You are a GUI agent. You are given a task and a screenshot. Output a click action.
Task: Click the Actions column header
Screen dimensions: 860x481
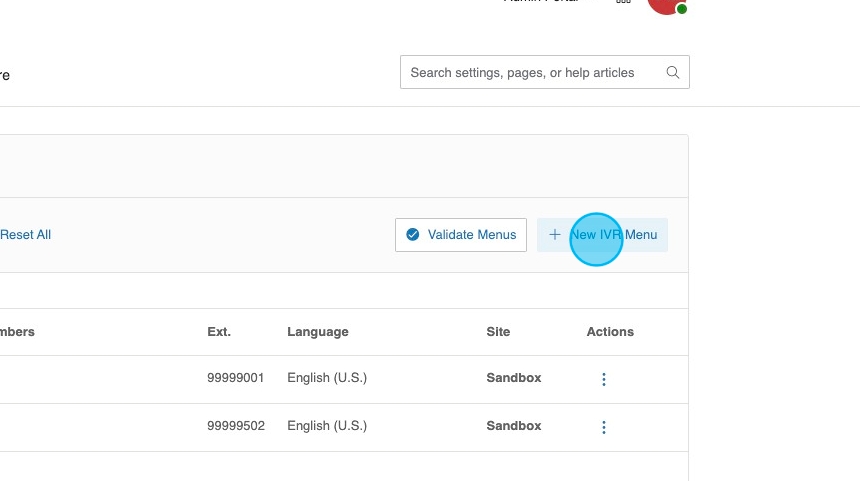point(610,332)
